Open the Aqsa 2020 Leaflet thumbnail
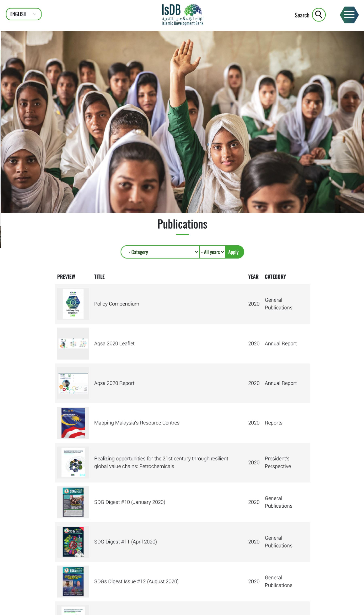Image resolution: width=364 pixels, height=615 pixels. point(73,344)
